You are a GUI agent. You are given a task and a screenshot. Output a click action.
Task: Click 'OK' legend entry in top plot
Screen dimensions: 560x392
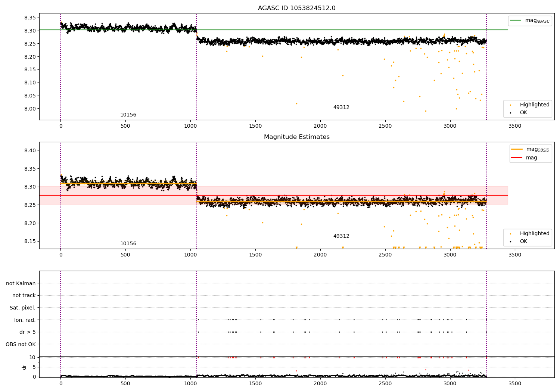pyautogui.click(x=523, y=112)
